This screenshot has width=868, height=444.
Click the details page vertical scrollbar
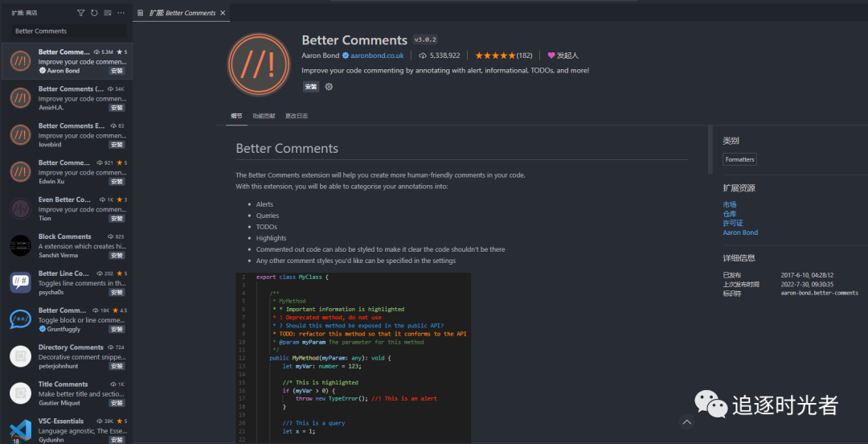pyautogui.click(x=710, y=150)
